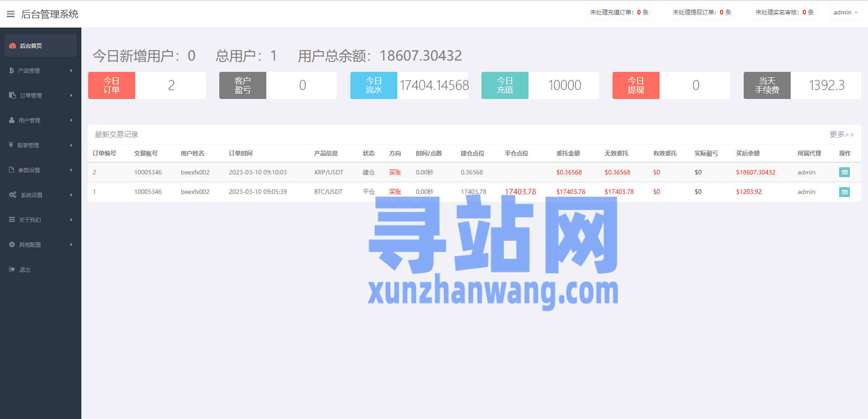Click the 所属代理 column header
The width and height of the screenshot is (868, 419).
pyautogui.click(x=809, y=153)
